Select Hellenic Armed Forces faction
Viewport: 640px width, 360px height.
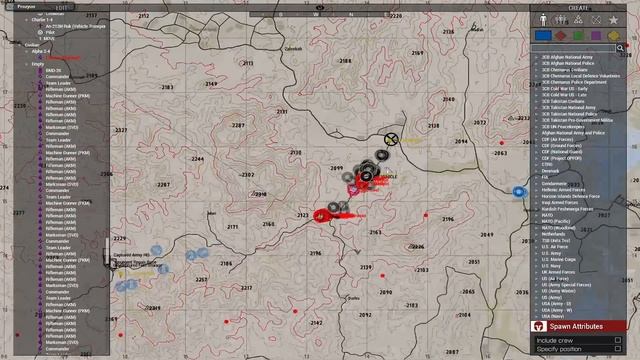click(x=563, y=190)
